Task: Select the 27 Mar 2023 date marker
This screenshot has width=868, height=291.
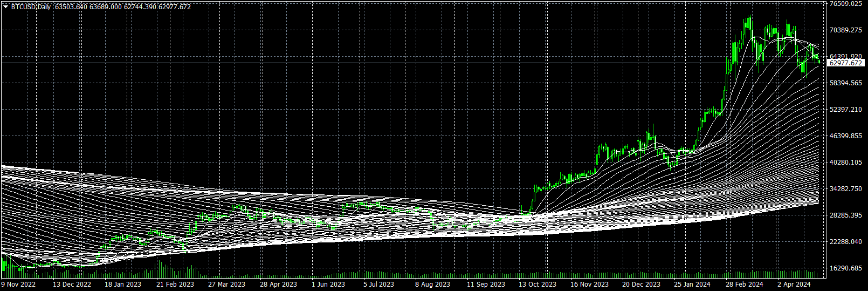Action: coord(226,285)
